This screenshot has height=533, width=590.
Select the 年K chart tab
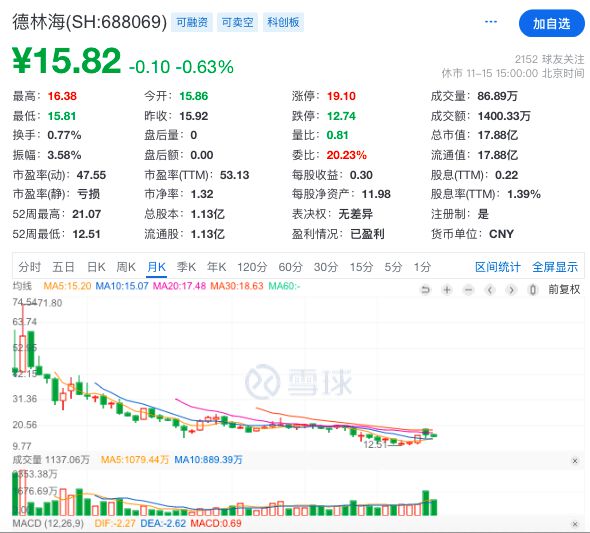pyautogui.click(x=216, y=267)
